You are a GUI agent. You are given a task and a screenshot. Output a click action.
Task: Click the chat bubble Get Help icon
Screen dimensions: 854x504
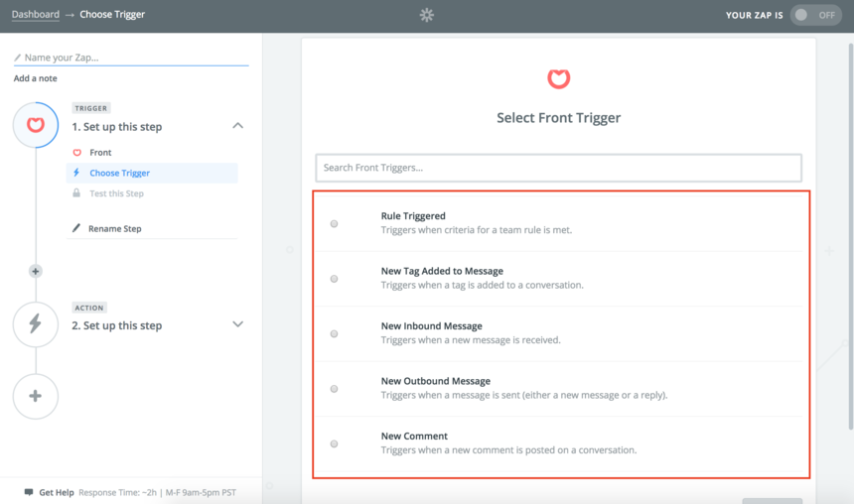(29, 492)
